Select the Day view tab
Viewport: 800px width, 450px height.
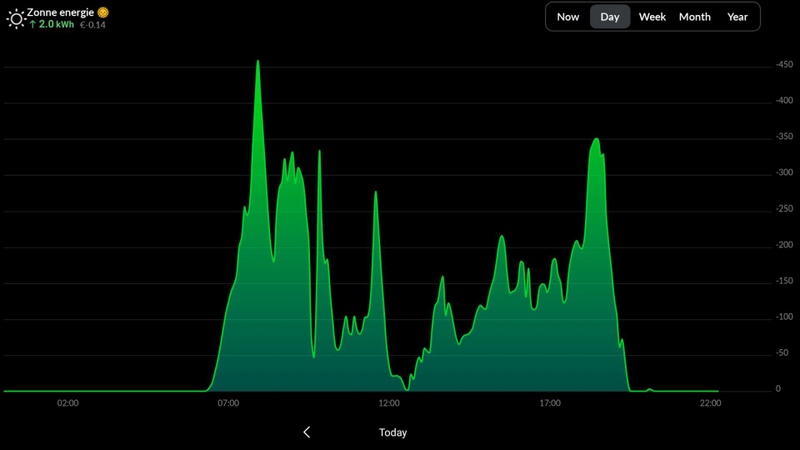[x=610, y=17]
